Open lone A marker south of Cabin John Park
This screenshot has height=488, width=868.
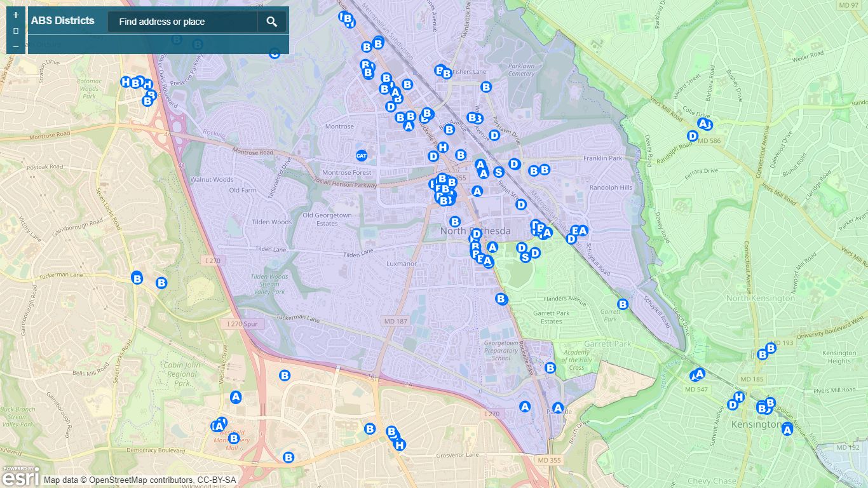(x=236, y=396)
